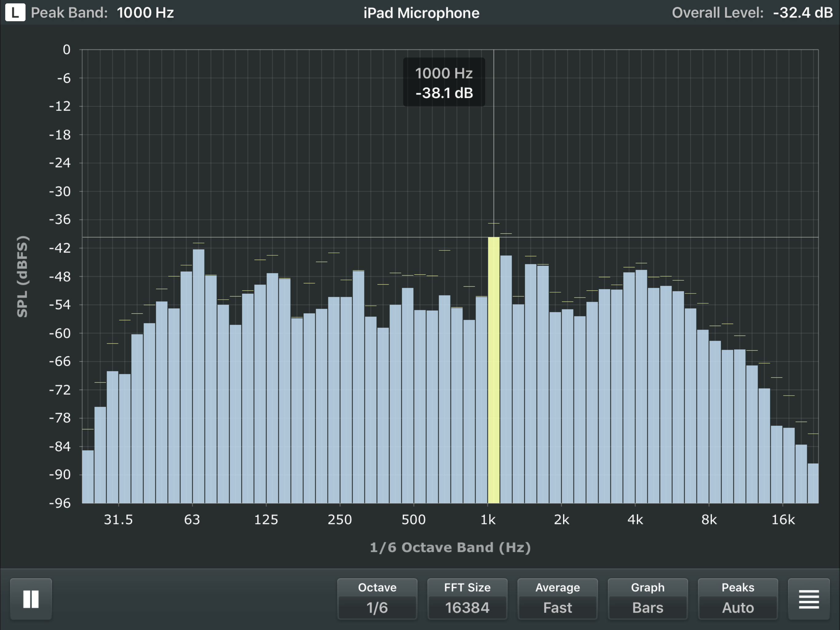This screenshot has width=840, height=630.
Task: Pause the analyzer with the pause button
Action: 31,599
